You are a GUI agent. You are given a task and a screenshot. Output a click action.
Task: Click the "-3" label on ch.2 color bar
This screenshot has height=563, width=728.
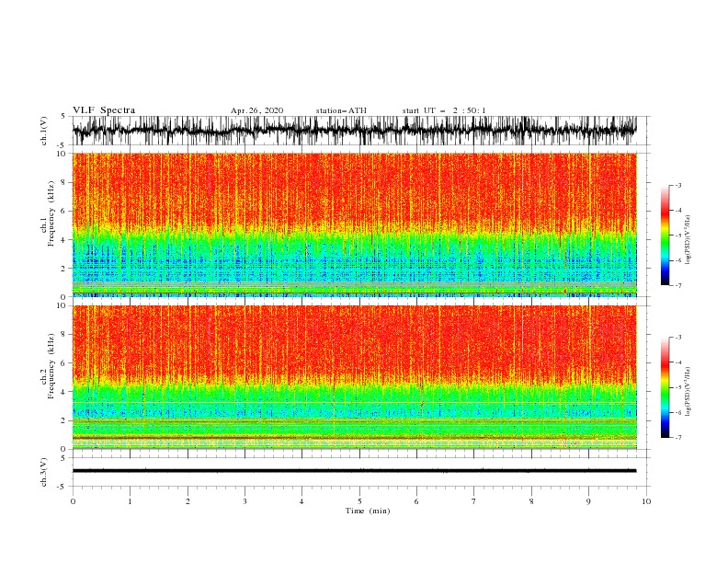click(x=678, y=338)
